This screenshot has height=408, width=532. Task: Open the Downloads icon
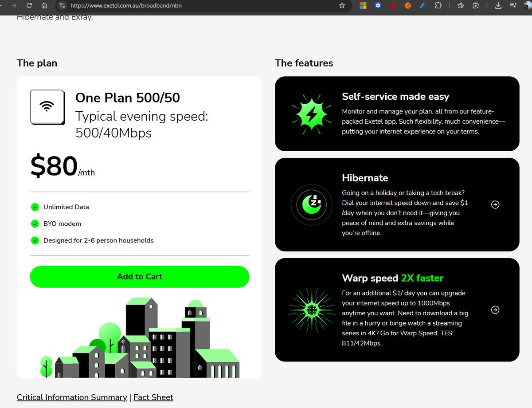[x=498, y=6]
